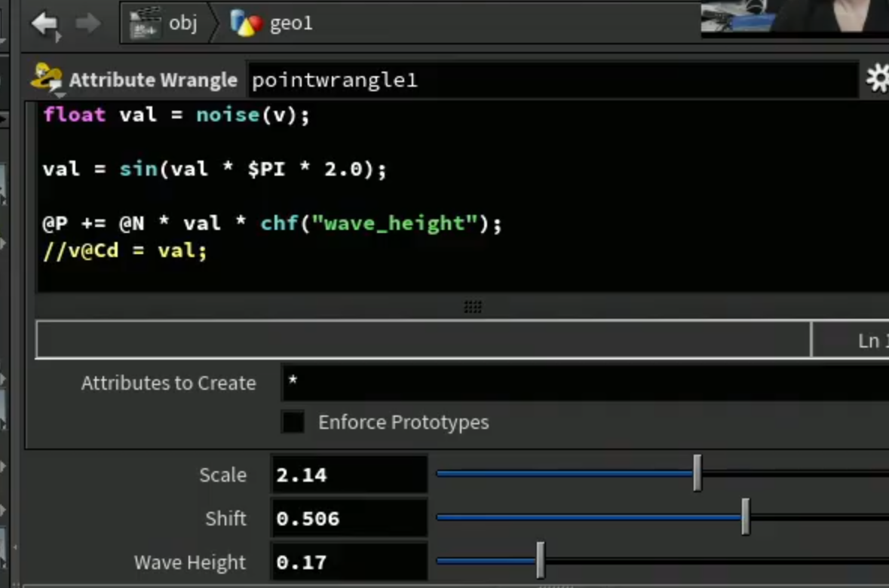The width and height of the screenshot is (889, 588).
Task: Place cursor in the VEX code editor
Action: [x=463, y=197]
